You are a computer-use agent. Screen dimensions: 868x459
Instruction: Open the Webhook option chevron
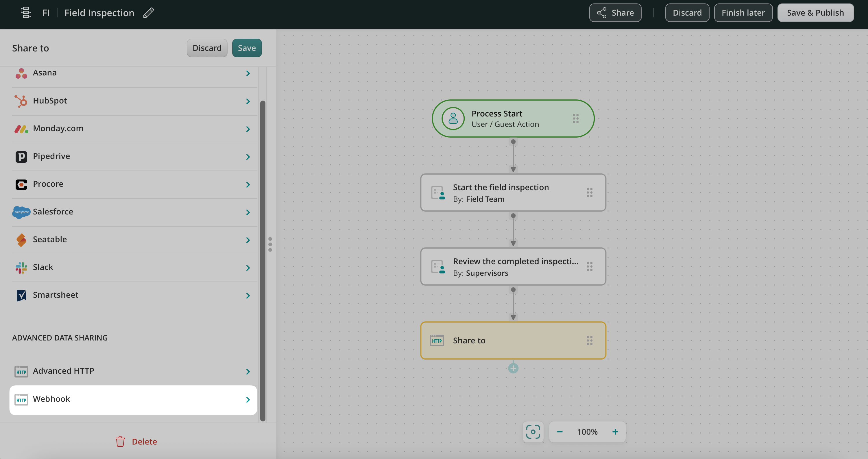[248, 400]
